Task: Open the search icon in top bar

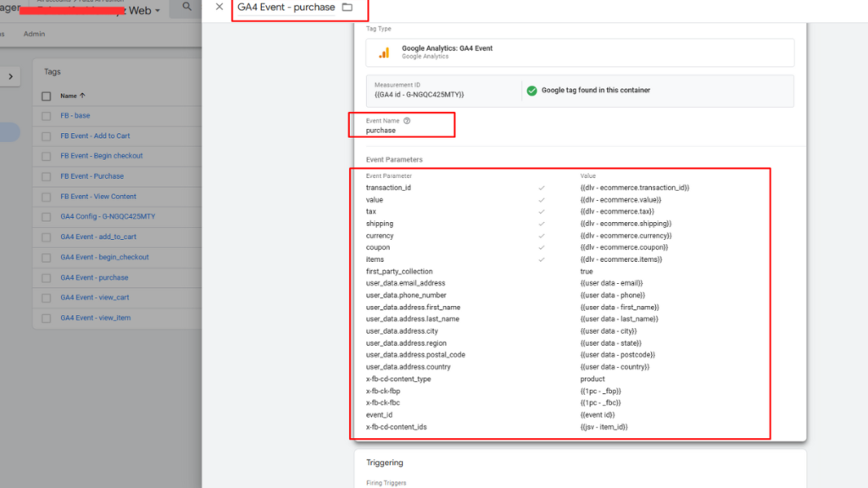Action: coord(186,7)
